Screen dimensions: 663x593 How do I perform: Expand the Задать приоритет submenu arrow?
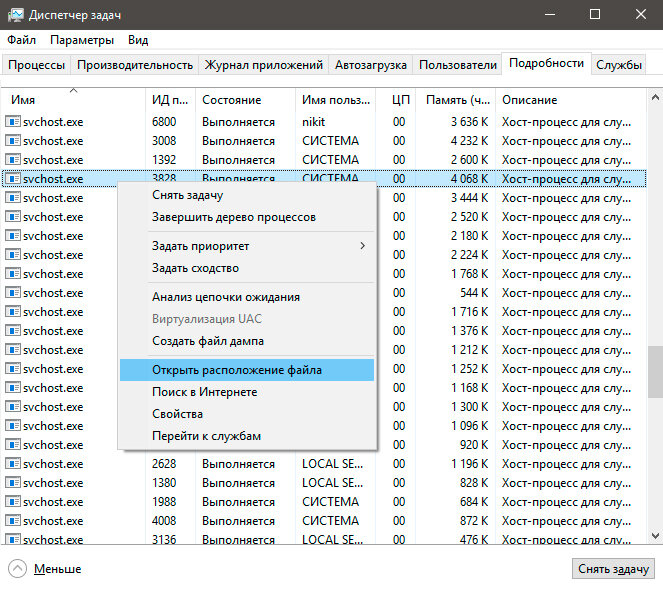pyautogui.click(x=362, y=246)
